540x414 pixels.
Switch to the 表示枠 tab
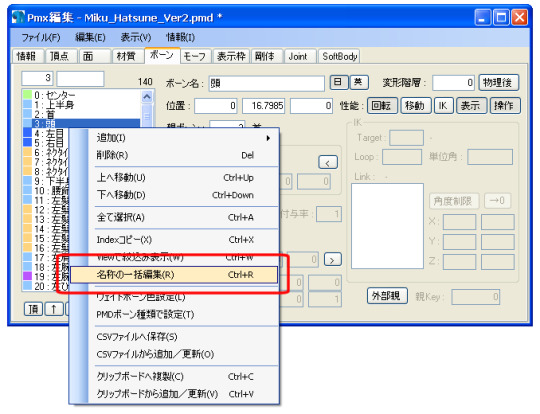click(x=231, y=56)
